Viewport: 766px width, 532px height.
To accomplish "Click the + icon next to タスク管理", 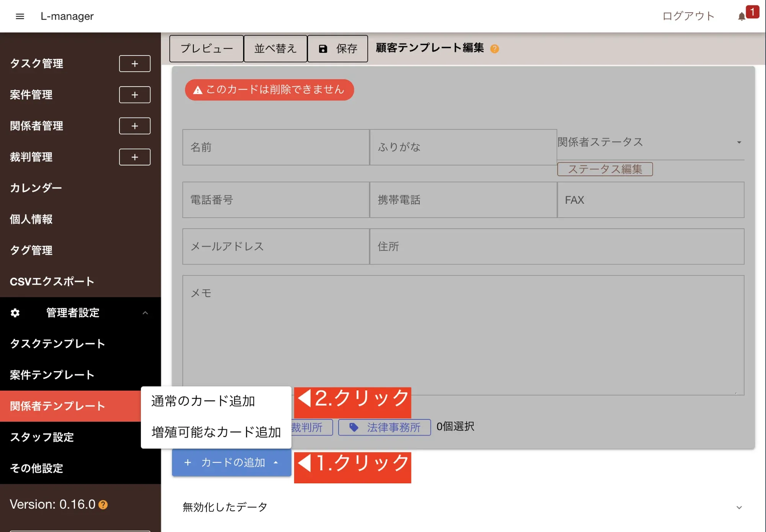I will 134,64.
